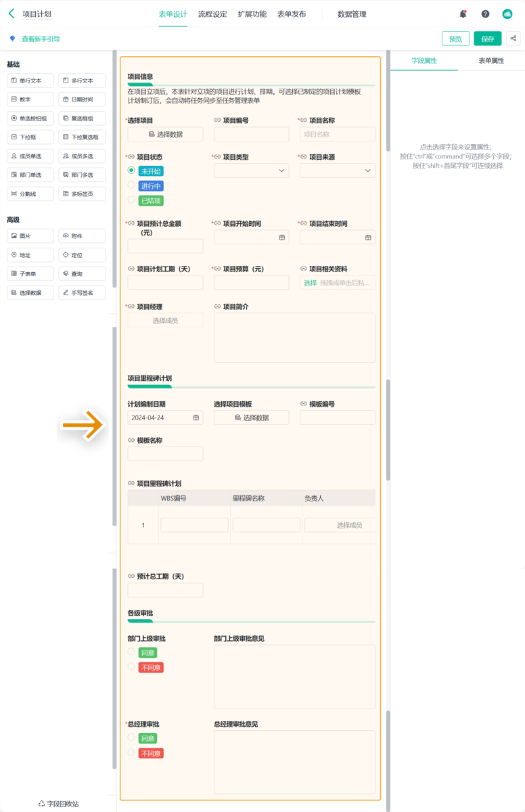Screen dimensions: 525x812
Task: Switch to the 表单发布 tab
Action: coord(292,14)
